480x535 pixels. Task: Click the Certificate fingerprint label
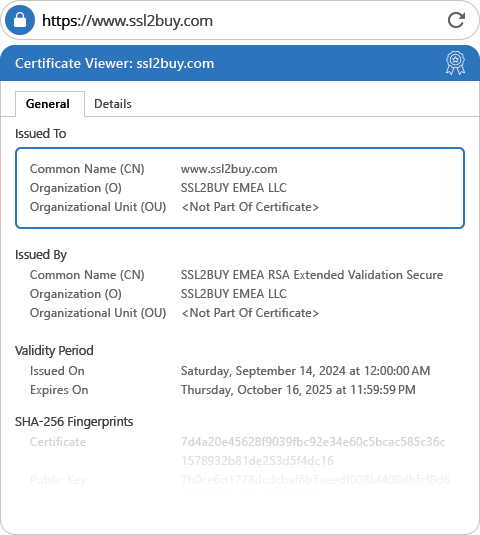tap(58, 442)
